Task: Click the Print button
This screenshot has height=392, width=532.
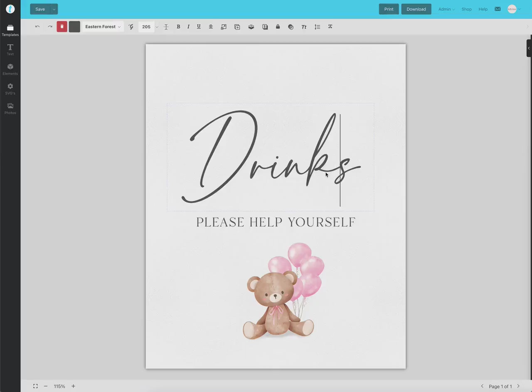Action: click(x=389, y=9)
